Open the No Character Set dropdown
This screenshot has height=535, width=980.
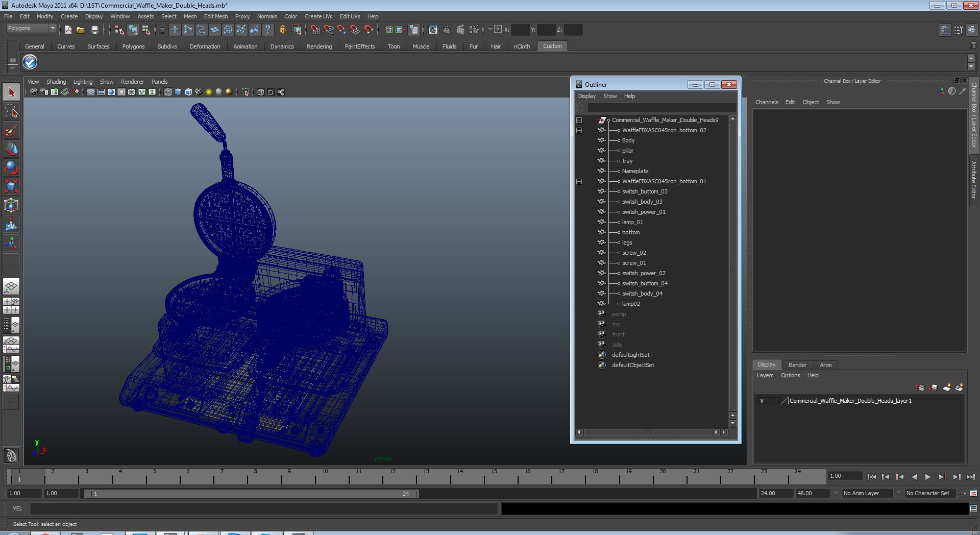(x=899, y=493)
